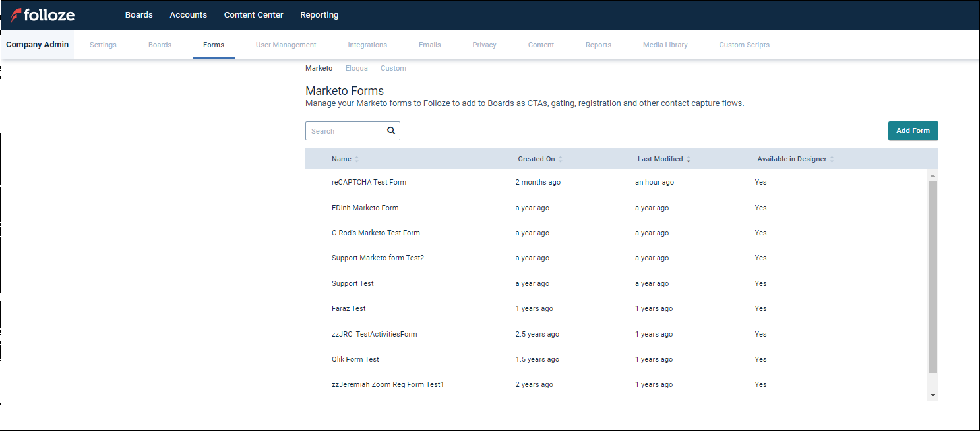This screenshot has height=431, width=980.
Task: Click scrollbar down arrow in forms list
Action: (x=933, y=395)
